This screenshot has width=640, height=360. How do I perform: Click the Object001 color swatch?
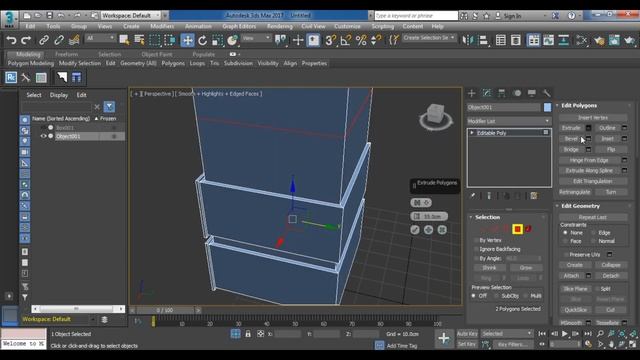coord(547,107)
